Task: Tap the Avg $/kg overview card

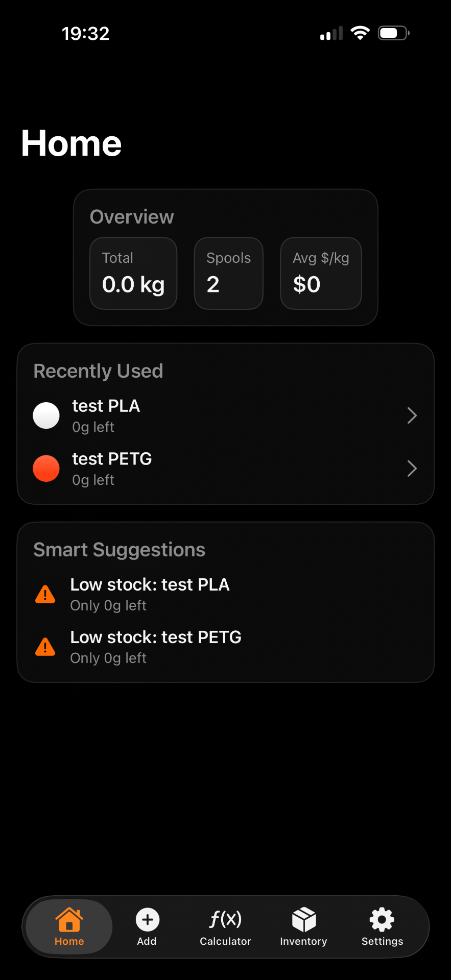Action: 321,274
